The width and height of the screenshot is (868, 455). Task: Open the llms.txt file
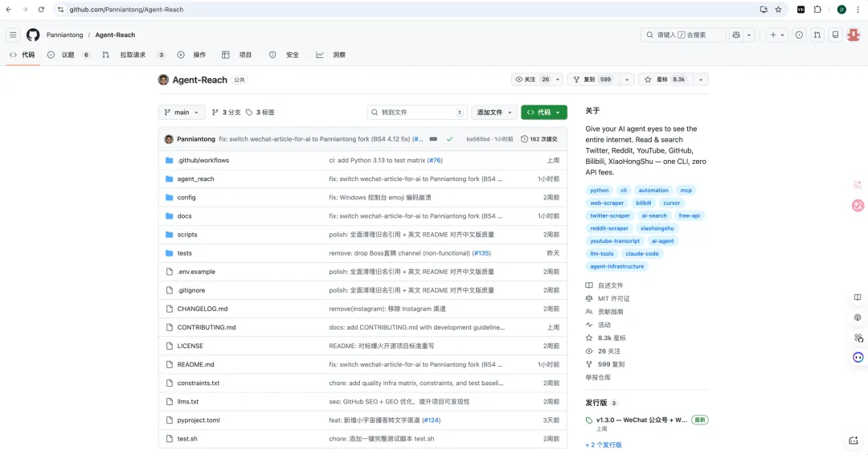(x=187, y=402)
